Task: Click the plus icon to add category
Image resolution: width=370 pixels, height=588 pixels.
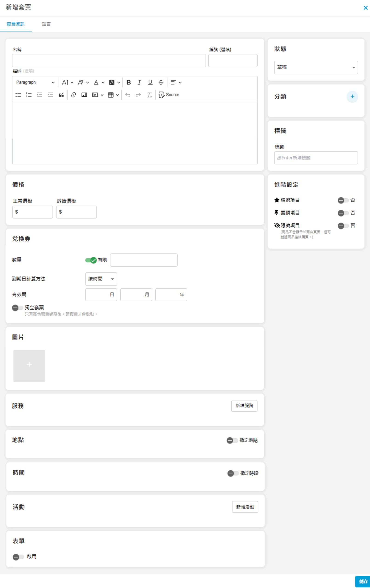Action: click(x=352, y=97)
